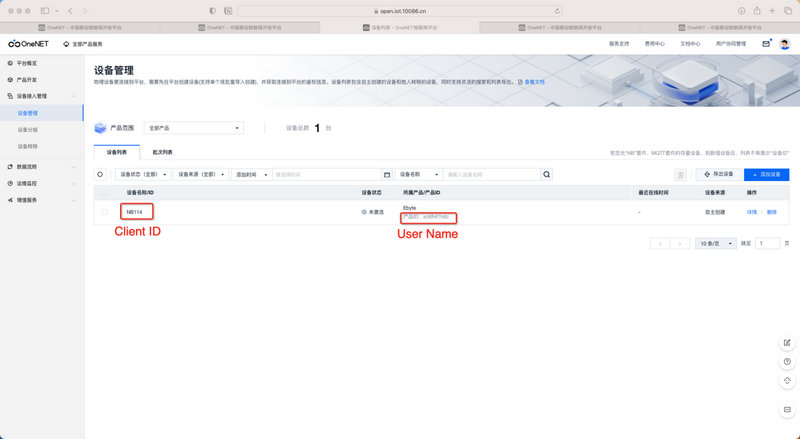Click the device name search field
Viewport: 800px width, 439px height.
pyautogui.click(x=491, y=175)
